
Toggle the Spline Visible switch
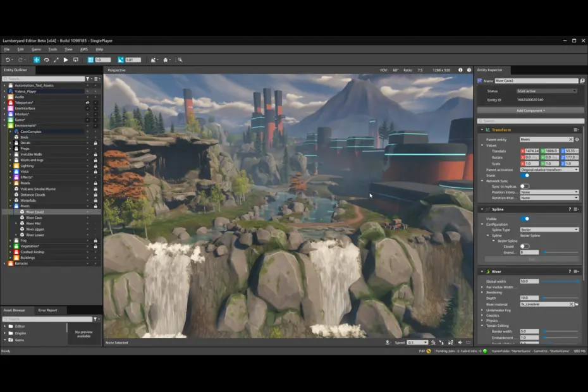point(525,219)
